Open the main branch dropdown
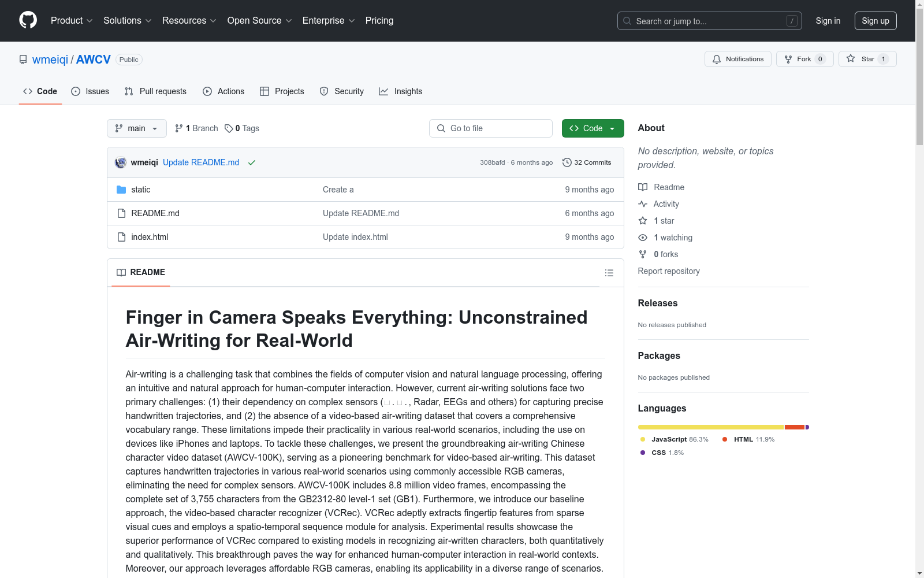This screenshot has height=578, width=924. click(137, 128)
